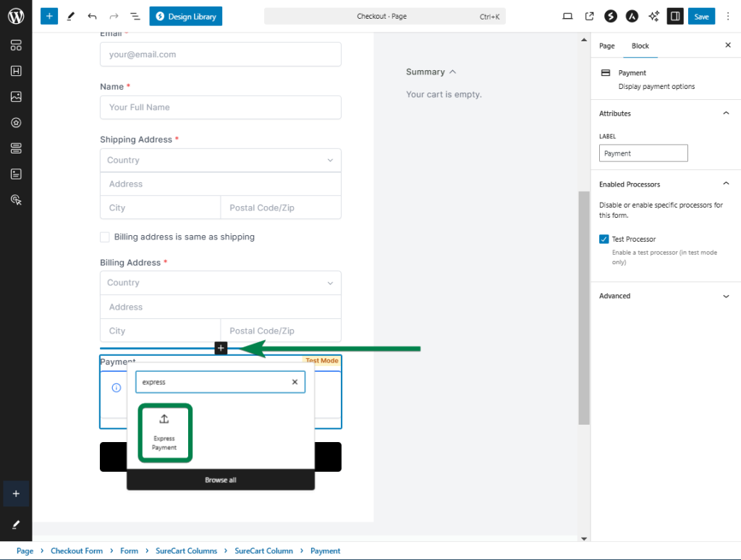Open the Design Library
This screenshot has height=560, width=741.
coord(186,16)
